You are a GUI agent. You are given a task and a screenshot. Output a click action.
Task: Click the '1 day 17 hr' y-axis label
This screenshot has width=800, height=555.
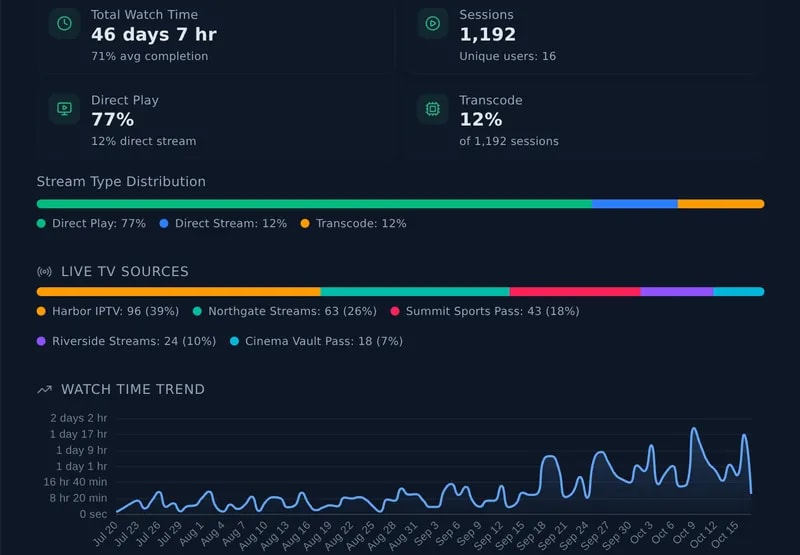pyautogui.click(x=79, y=434)
